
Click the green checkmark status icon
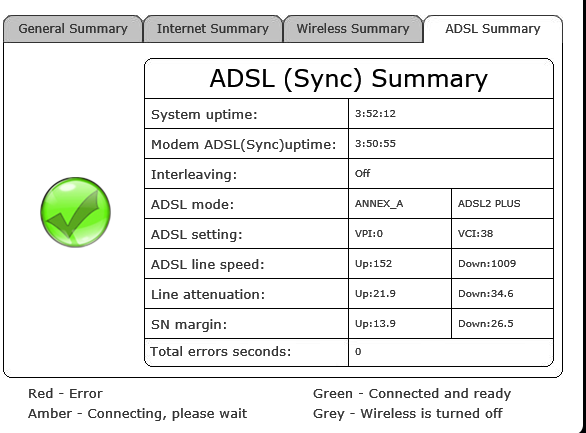coord(75,212)
